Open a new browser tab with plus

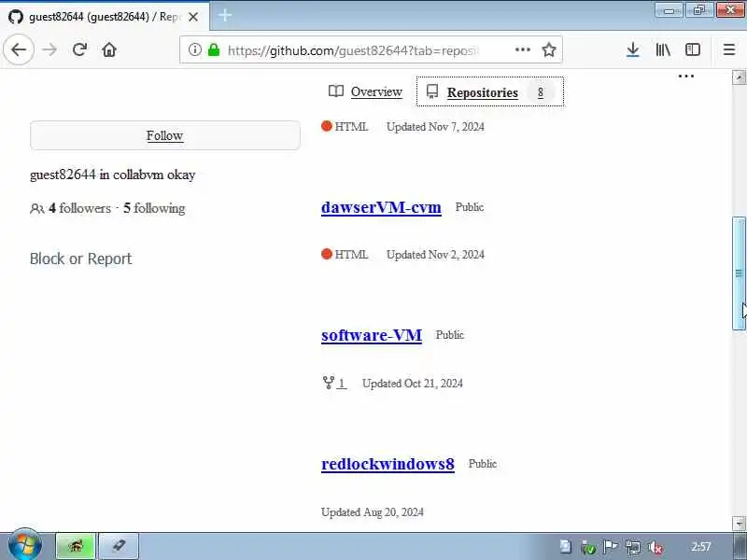click(225, 15)
